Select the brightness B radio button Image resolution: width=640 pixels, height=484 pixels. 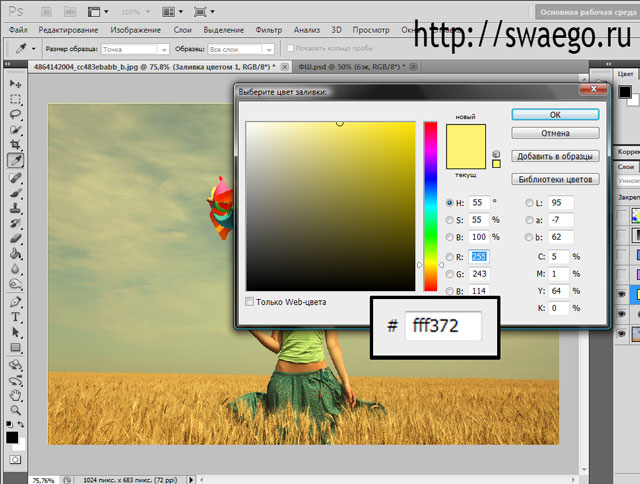click(449, 237)
